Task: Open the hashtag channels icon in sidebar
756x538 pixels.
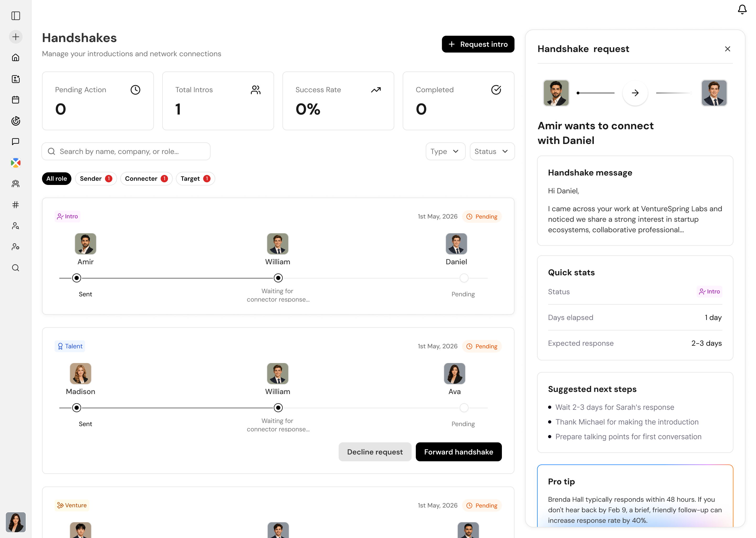Action: (15, 205)
